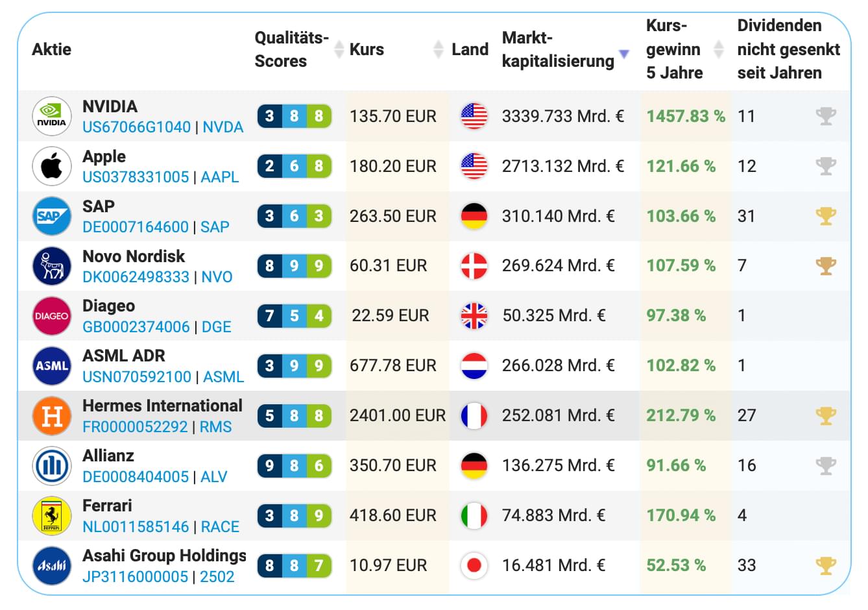
Task: Click the bronze trophy in Novo Nordisk's row
Action: [x=826, y=265]
